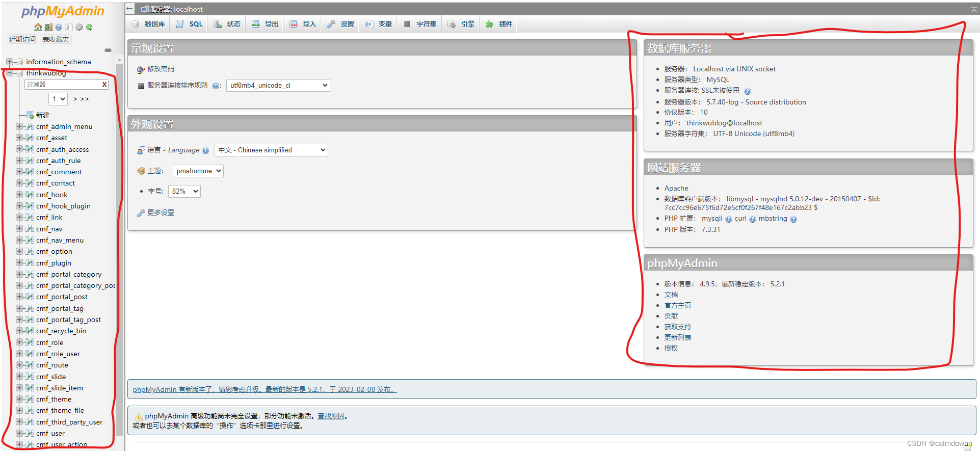Open help icon next to Language label

(x=205, y=150)
